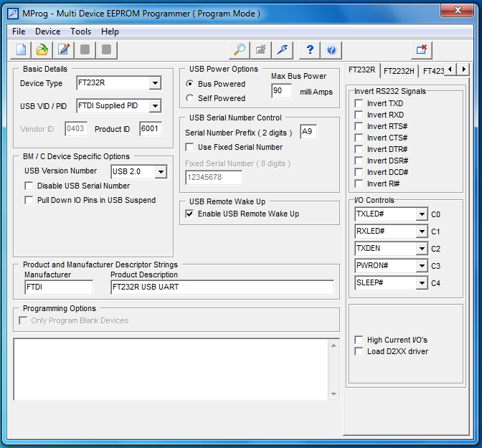This screenshot has height=448, width=482.
Task: Click the exit window icon in the toolbar
Action: click(422, 49)
